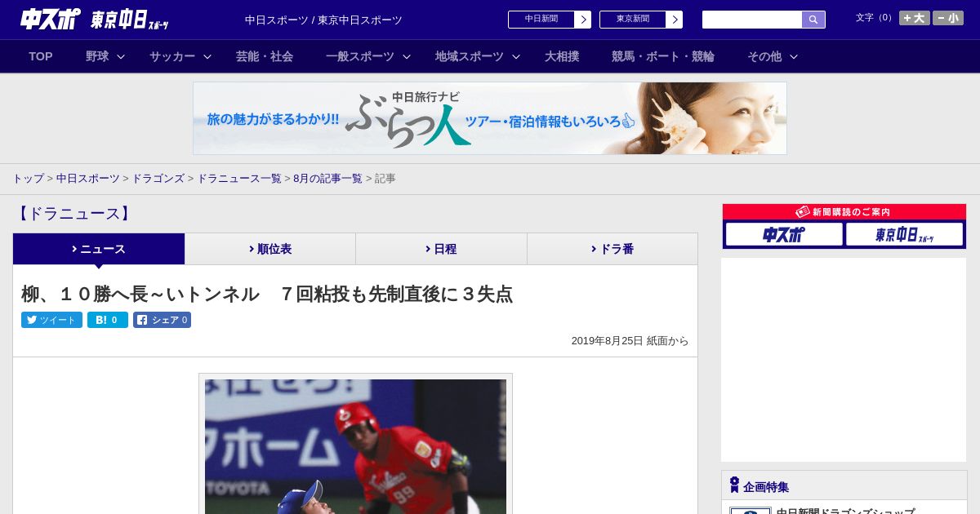Bookmark article with Hatena B! button
Image resolution: width=980 pixels, height=514 pixels.
point(108,320)
